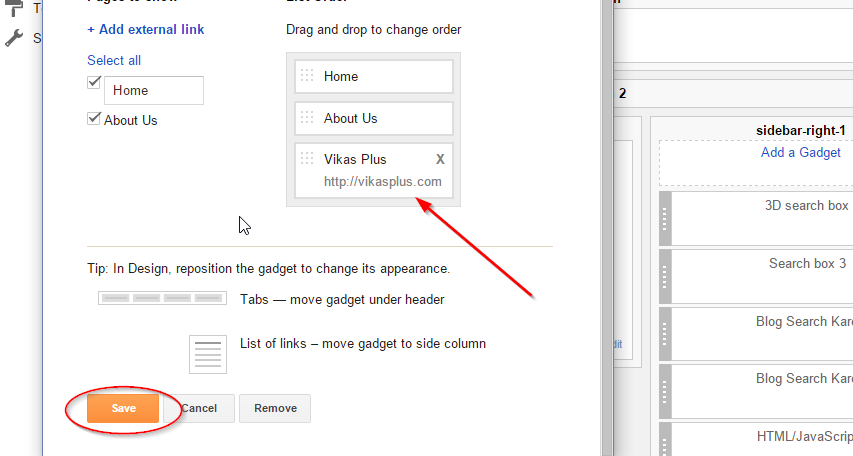Image resolution: width=853 pixels, height=456 pixels.
Task: Click the Remove button
Action: pyautogui.click(x=275, y=409)
